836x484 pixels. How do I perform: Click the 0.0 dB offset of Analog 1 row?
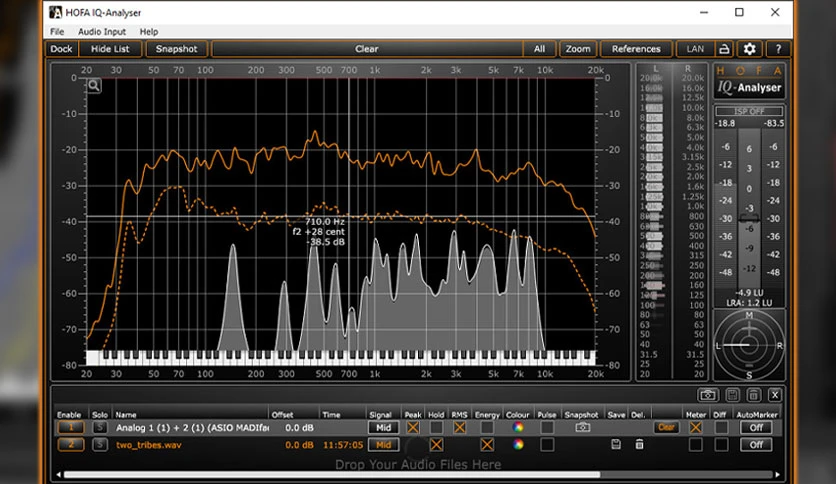click(299, 427)
